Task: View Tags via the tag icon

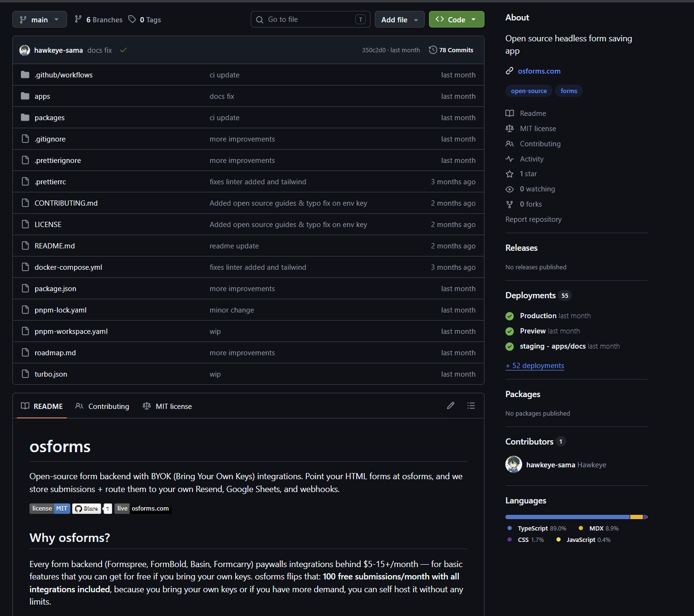Action: click(133, 19)
